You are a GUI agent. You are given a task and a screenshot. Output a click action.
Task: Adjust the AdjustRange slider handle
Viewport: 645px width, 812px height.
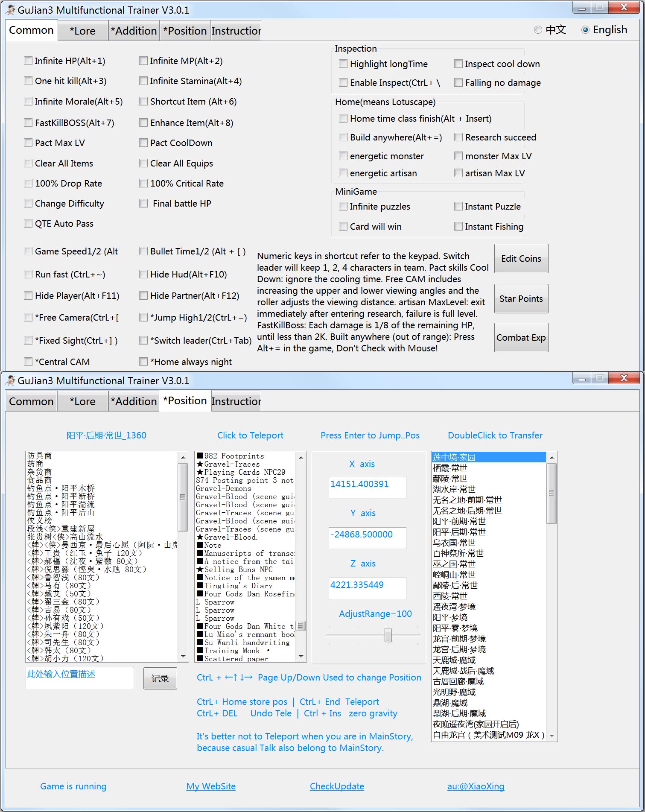[x=388, y=634]
